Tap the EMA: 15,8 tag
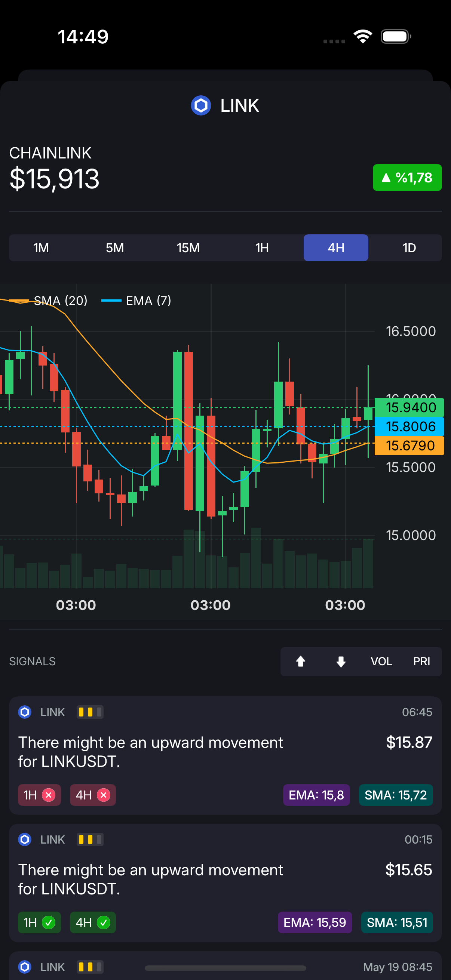Viewport: 451px width, 980px height. point(316,795)
